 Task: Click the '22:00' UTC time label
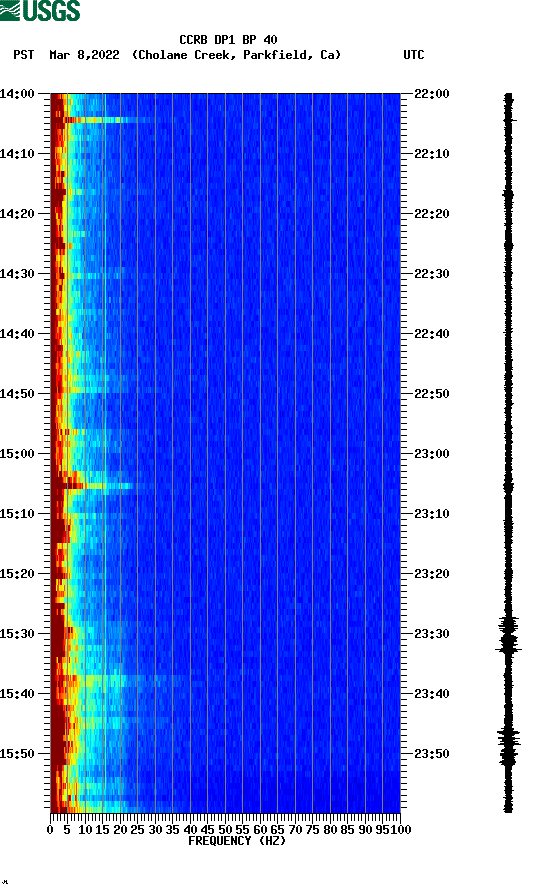[431, 93]
